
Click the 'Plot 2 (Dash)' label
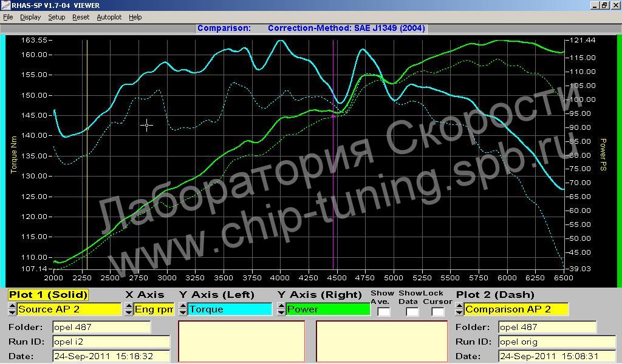[x=495, y=295]
